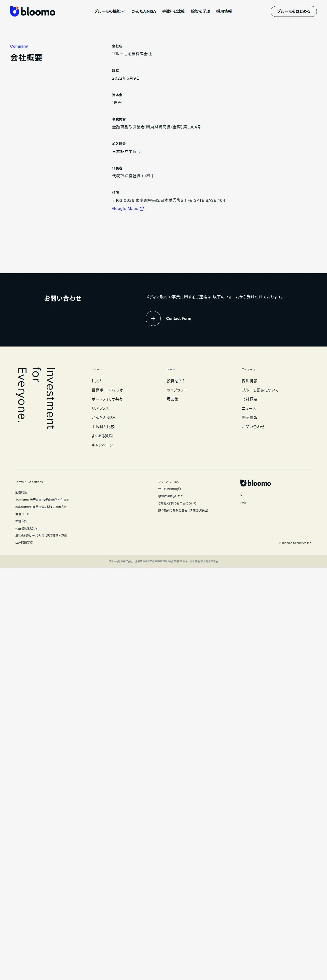Open 上場有価証券等書面・契約締結前交付書面 link
This screenshot has height=980, width=327.
tap(42, 500)
